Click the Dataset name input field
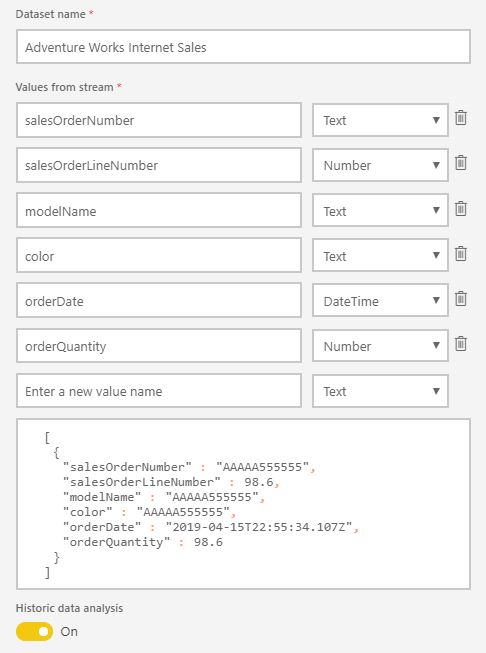The image size is (486, 653). tap(243, 47)
